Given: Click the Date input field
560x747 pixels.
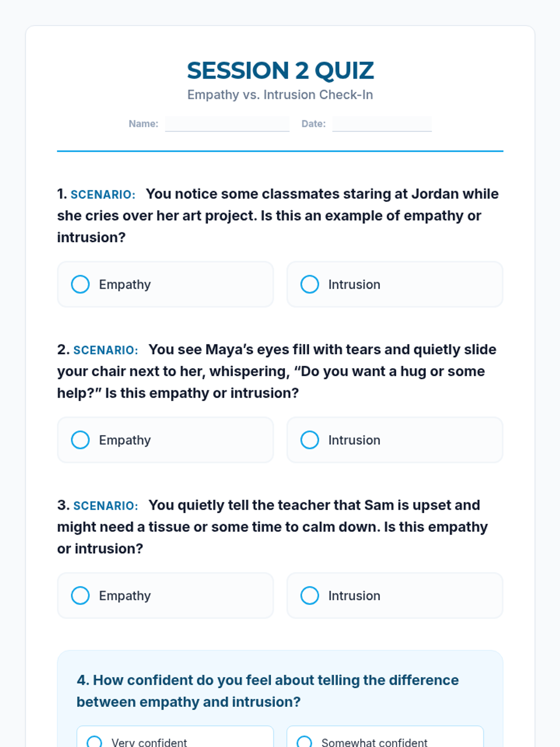Looking at the screenshot, I should 382,124.
